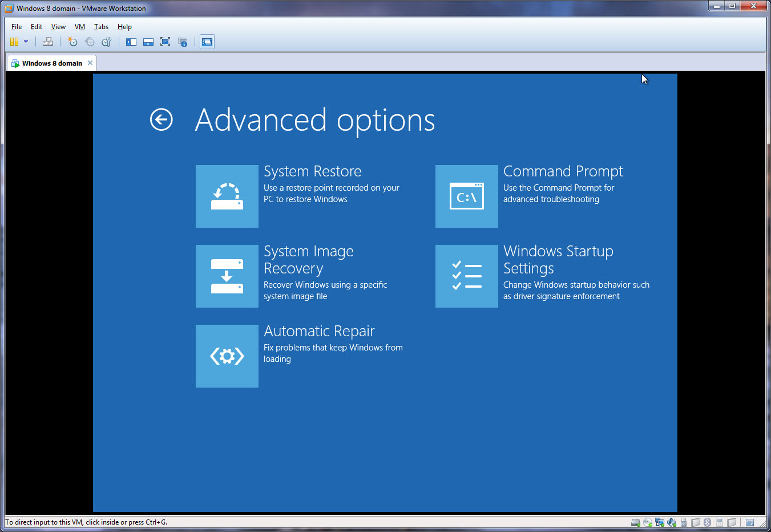The height and width of the screenshot is (532, 771).
Task: Toggle the console view button
Action: point(207,42)
